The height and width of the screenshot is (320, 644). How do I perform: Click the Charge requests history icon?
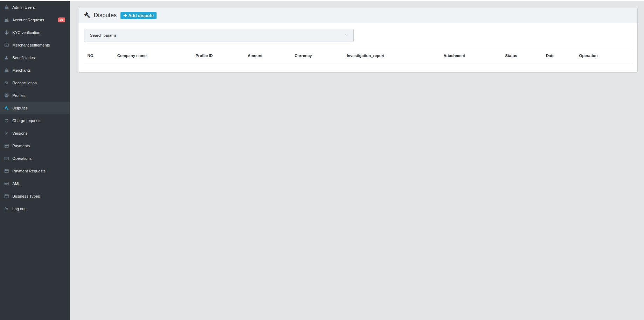[6, 121]
